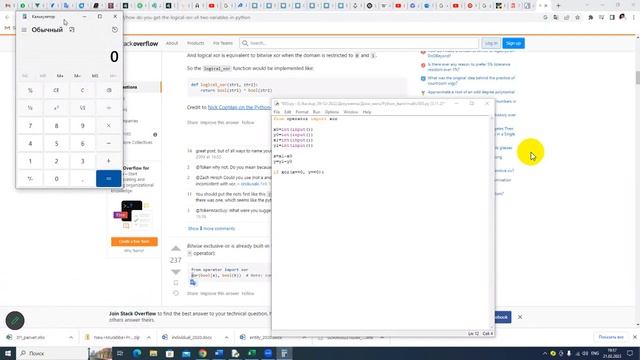
Task: Click the calculator backspace key
Action: [109, 90]
